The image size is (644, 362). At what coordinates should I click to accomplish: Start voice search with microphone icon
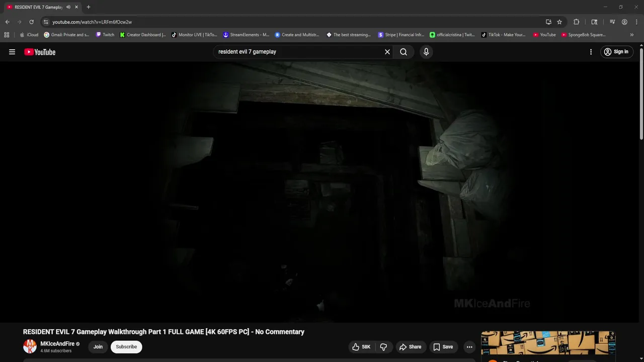(x=426, y=52)
